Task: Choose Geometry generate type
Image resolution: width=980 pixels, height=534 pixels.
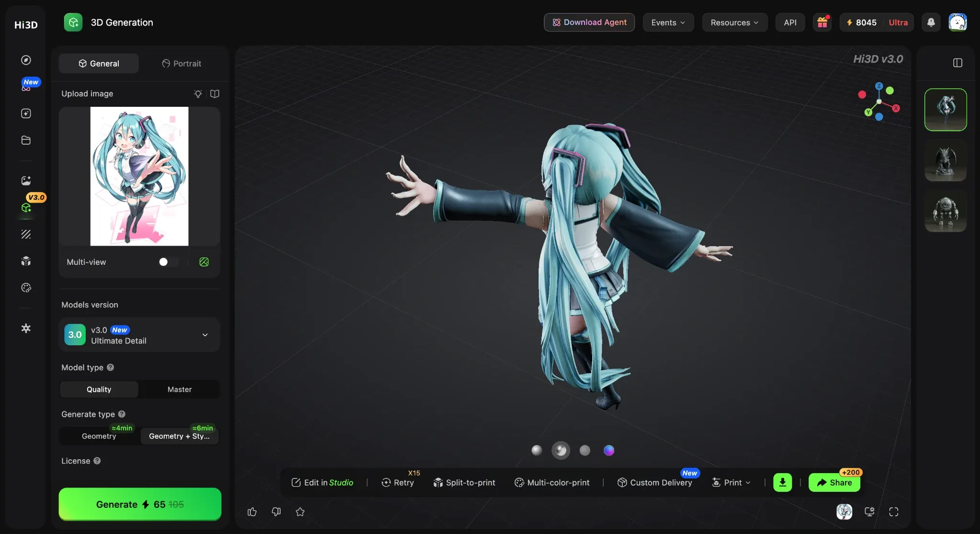Action: (99, 436)
